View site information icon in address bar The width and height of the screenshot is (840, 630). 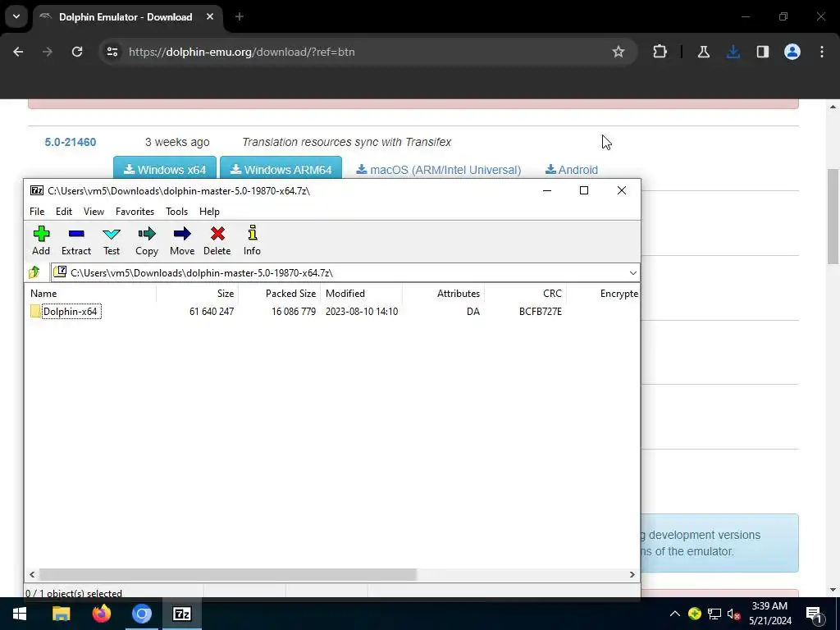pyautogui.click(x=112, y=52)
